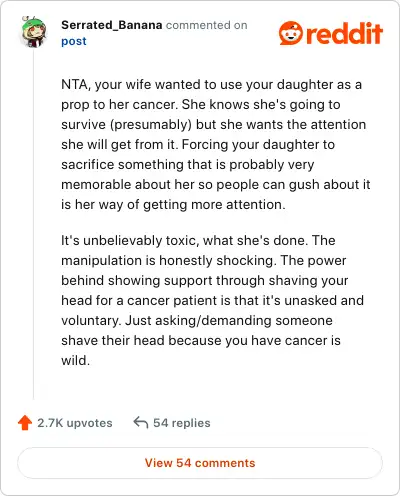Click the line "It's unbelievably toxic, what she's done"
Viewport: 400px width, 496px height.
click(x=198, y=240)
